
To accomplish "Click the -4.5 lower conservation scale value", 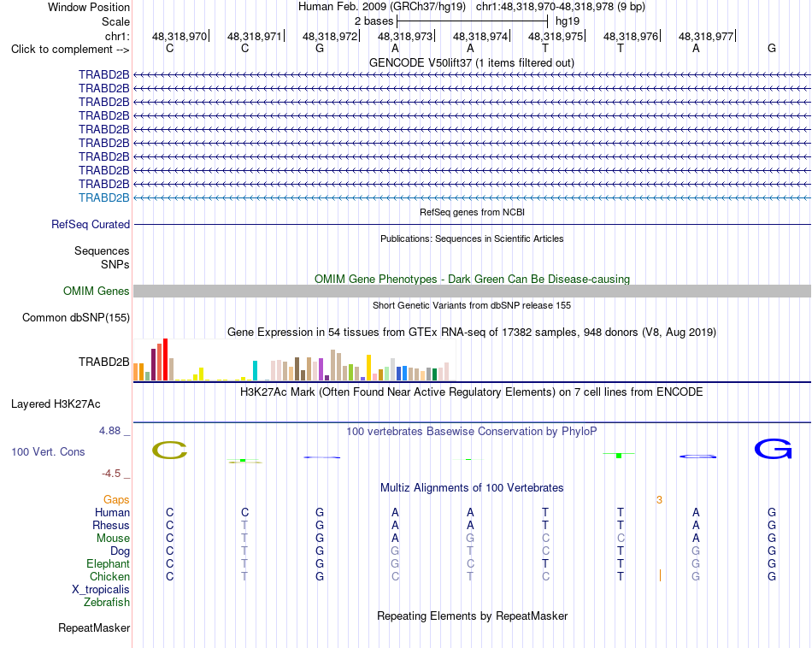I will (x=111, y=474).
